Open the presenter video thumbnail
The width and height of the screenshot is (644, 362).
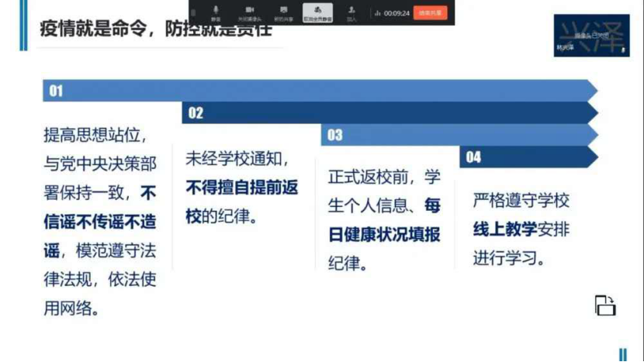591,35
